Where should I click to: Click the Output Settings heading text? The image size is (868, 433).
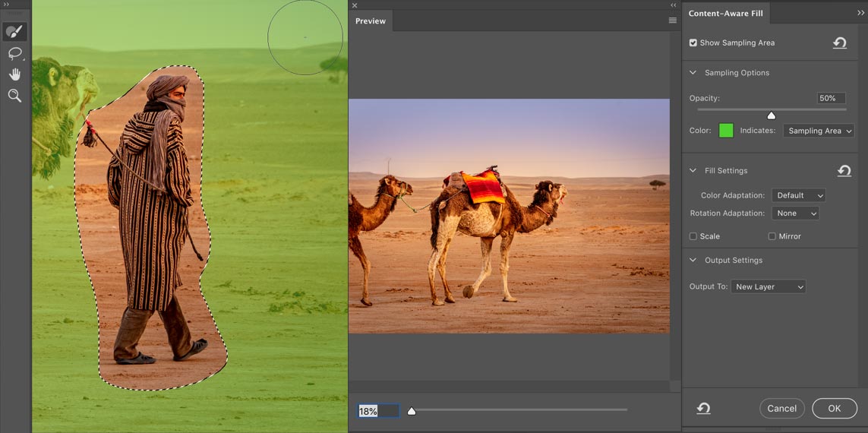coord(734,261)
